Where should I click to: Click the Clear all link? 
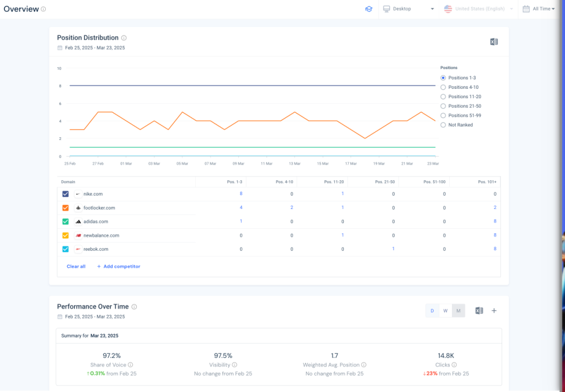pos(76,266)
